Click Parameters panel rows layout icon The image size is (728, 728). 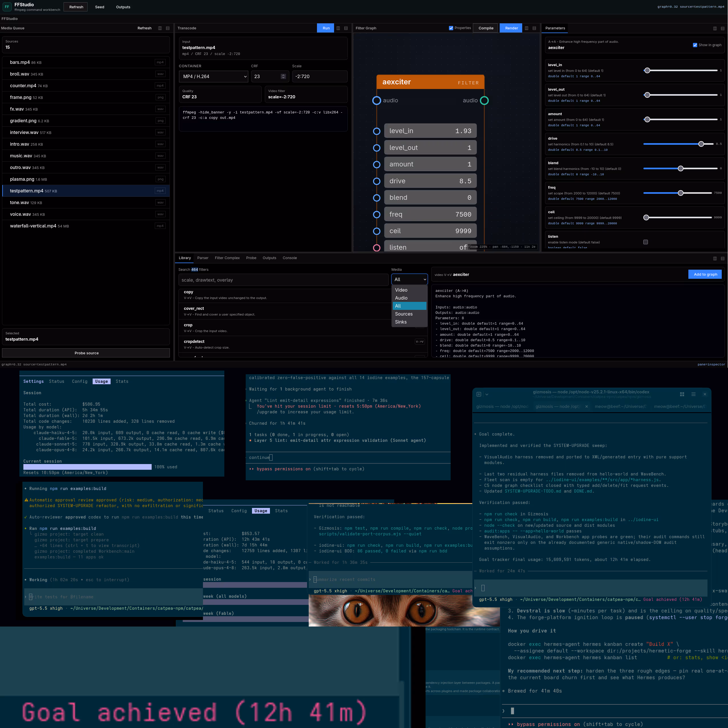[x=723, y=29]
